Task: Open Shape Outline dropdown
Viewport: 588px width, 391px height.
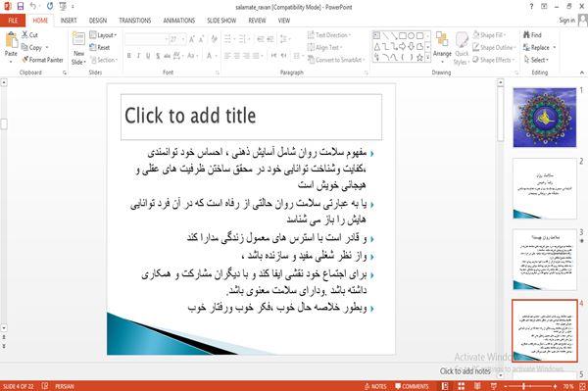Action: 494,47
